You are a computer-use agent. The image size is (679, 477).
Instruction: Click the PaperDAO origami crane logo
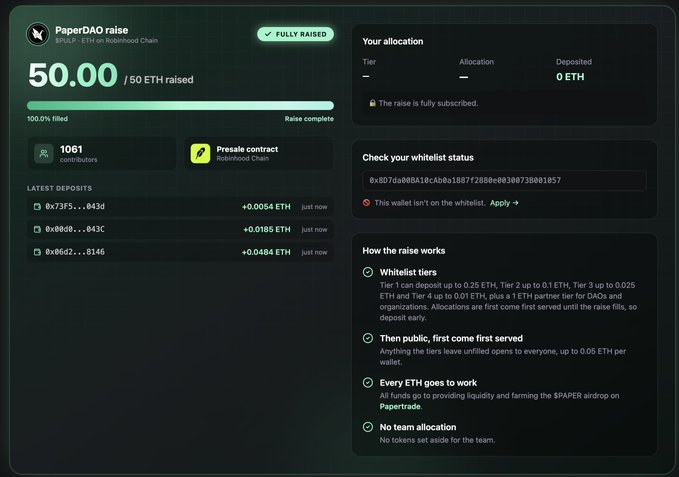pos(38,34)
